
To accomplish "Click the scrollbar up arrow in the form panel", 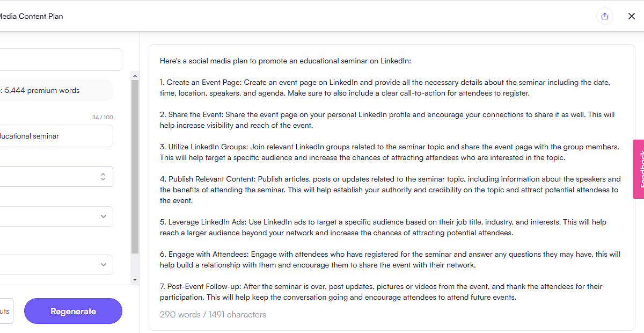I will pyautogui.click(x=135, y=76).
